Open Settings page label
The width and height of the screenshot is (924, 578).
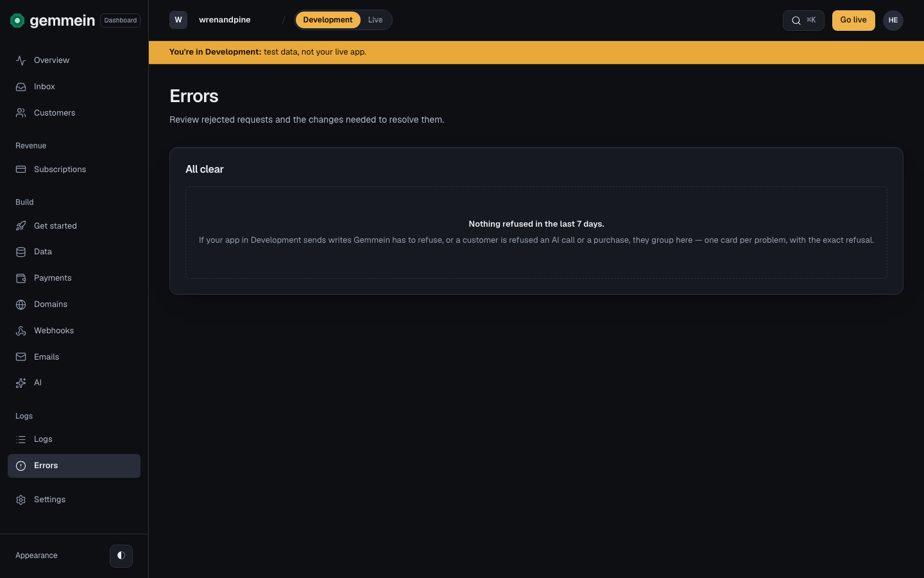49,500
